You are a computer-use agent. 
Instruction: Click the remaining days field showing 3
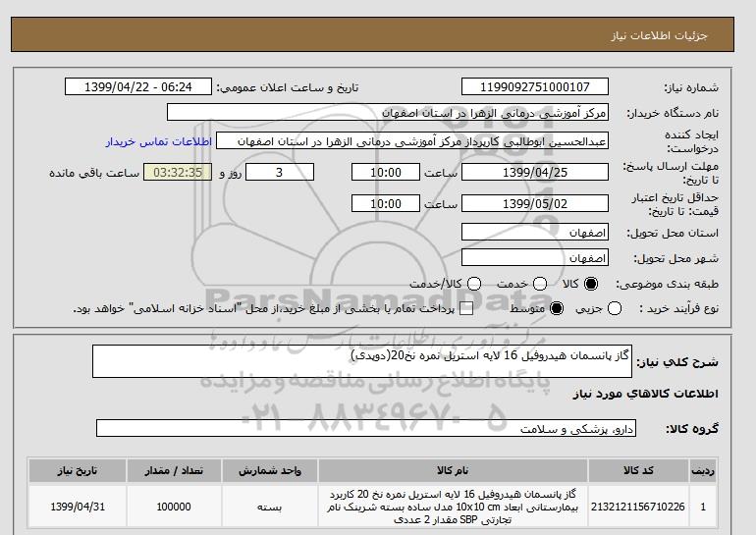[x=280, y=172]
